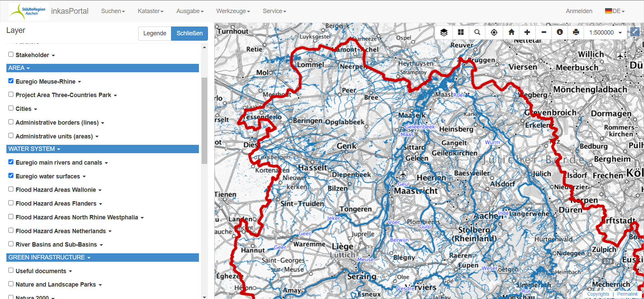This screenshot has height=299, width=644.
Task: Click the magnifier search icon on map
Action: tap(477, 32)
